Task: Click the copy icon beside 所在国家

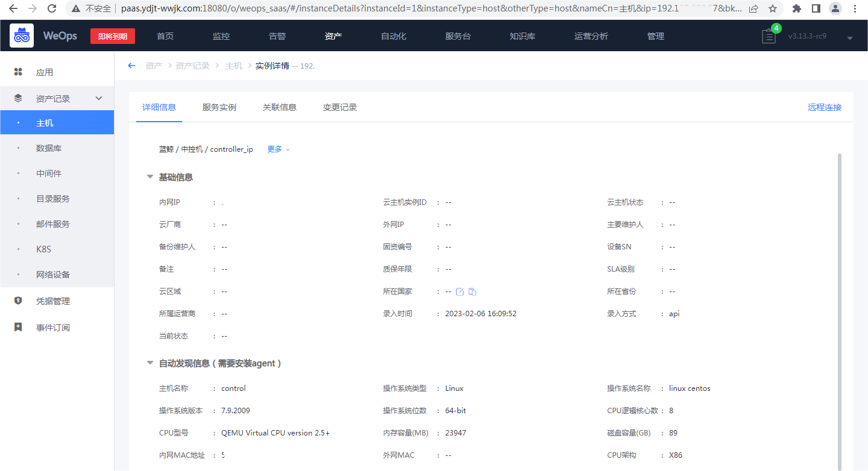Action: tap(473, 292)
